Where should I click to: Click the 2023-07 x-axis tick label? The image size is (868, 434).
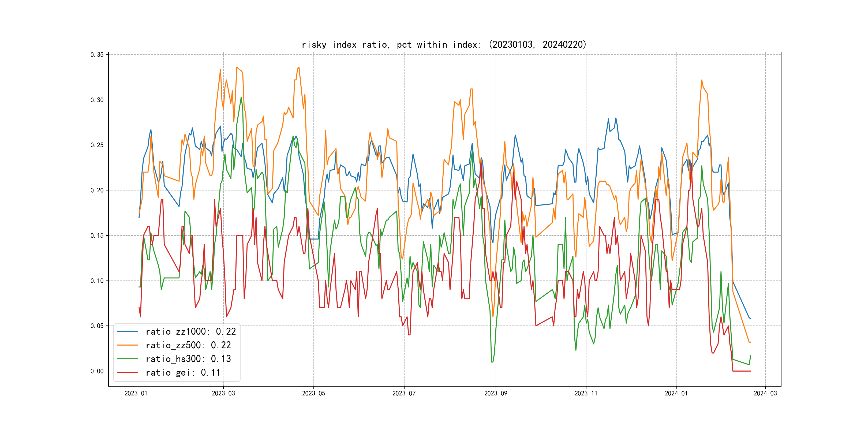pos(404,393)
